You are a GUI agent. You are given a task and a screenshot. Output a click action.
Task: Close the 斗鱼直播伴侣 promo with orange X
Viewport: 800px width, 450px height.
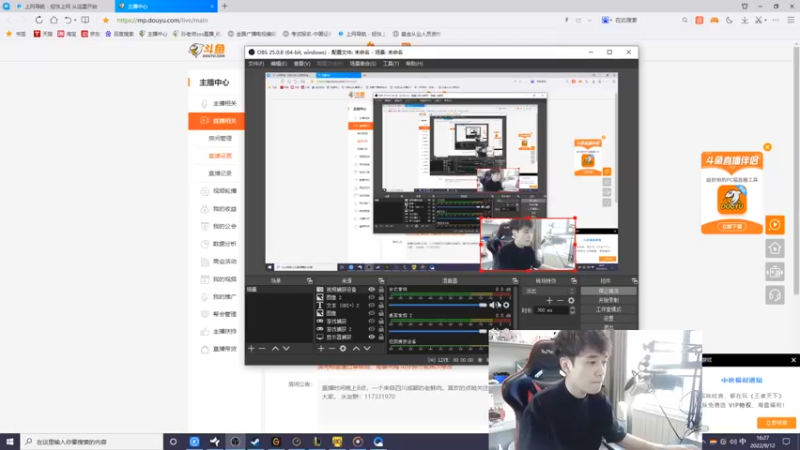pyautogui.click(x=767, y=147)
